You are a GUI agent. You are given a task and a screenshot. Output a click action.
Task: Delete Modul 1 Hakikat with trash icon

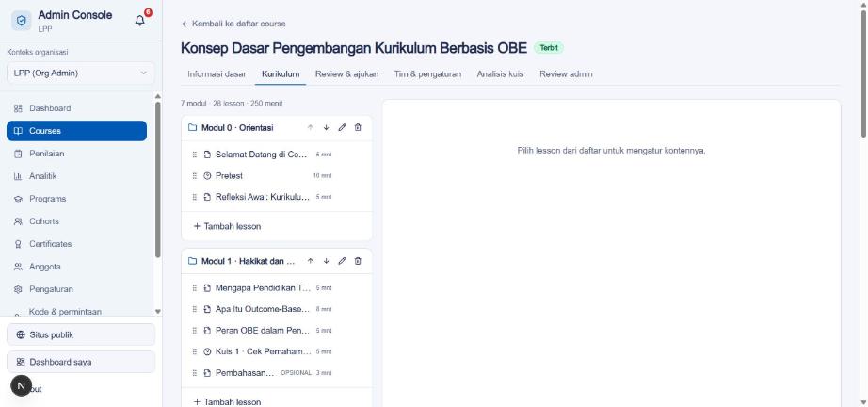click(358, 261)
